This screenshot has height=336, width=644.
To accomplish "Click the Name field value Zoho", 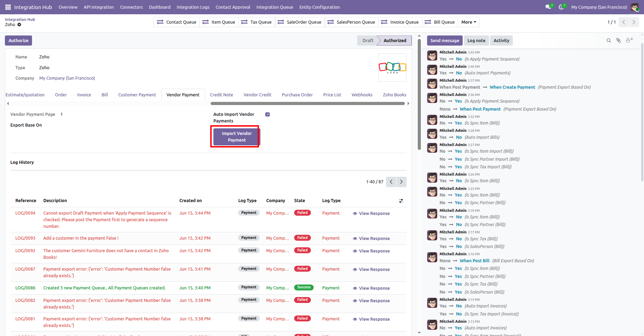I will (44, 57).
